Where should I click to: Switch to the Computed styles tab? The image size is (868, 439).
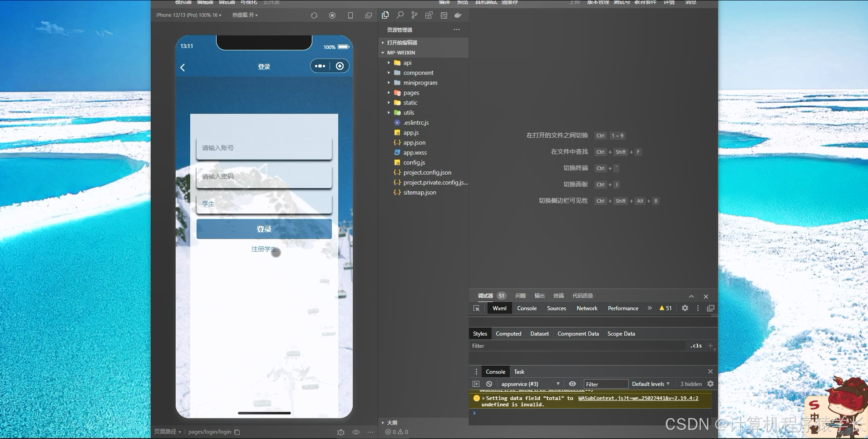click(508, 334)
